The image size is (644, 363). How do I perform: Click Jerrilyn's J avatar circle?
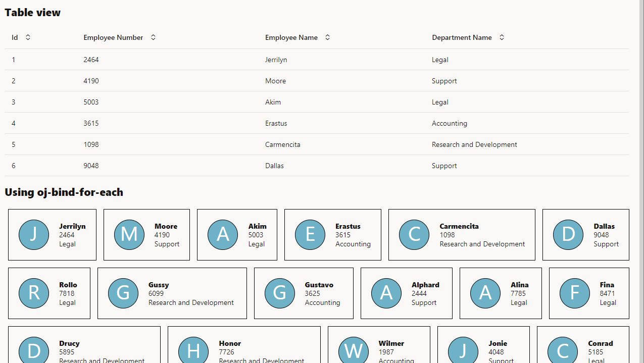coord(33,235)
